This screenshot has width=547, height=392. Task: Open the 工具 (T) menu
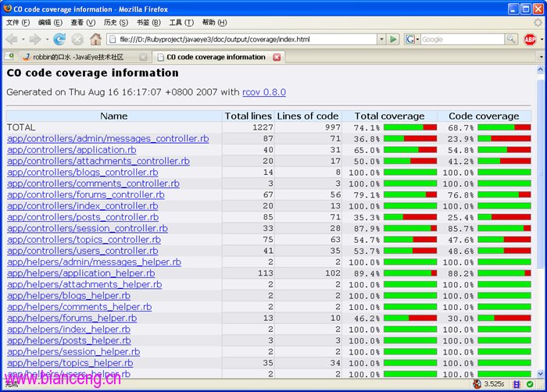click(x=181, y=23)
